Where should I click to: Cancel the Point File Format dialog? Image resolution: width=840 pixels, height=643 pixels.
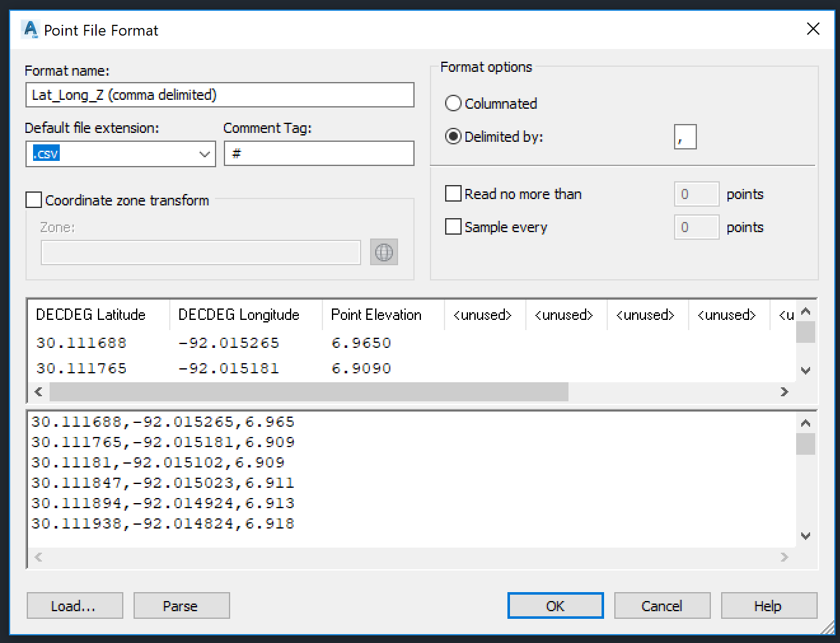tap(662, 605)
